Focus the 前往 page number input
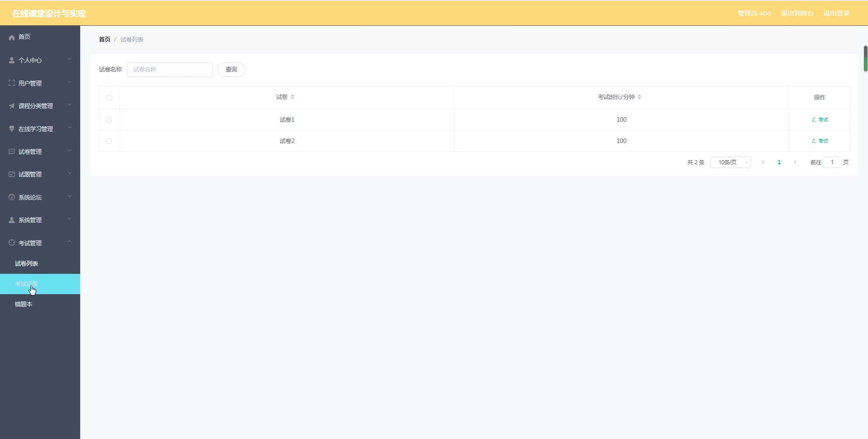The width and height of the screenshot is (868, 439). tap(832, 162)
